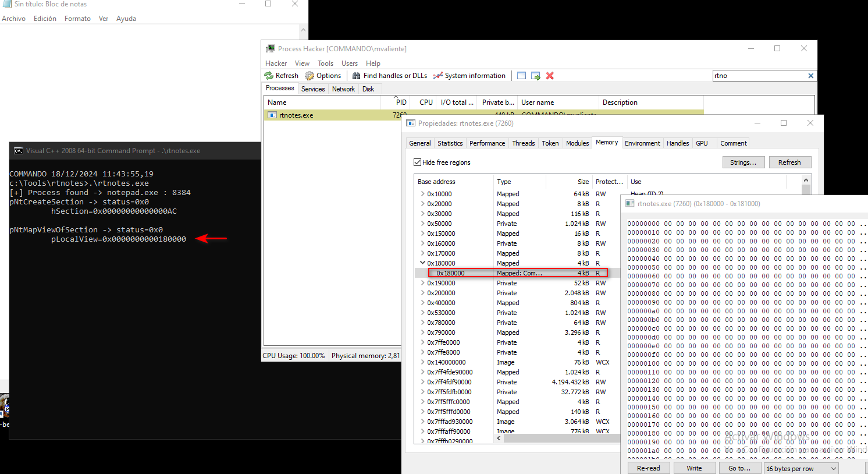
Task: Select the 0x180000 Mapped: Com... sub-row
Action: (517, 273)
